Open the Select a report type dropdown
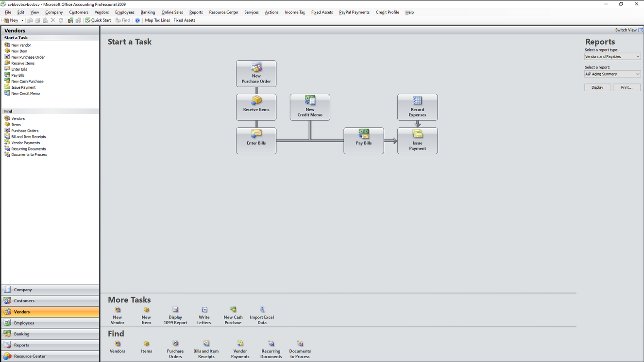This screenshot has height=362, width=644. point(612,56)
